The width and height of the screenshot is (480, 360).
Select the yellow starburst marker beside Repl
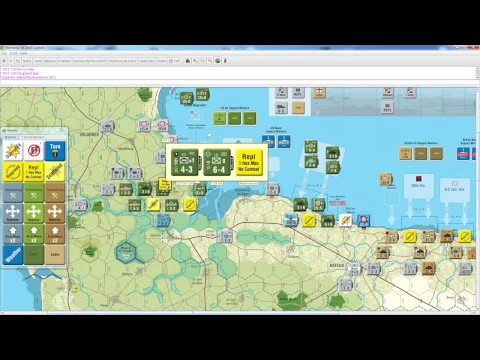tap(55, 172)
